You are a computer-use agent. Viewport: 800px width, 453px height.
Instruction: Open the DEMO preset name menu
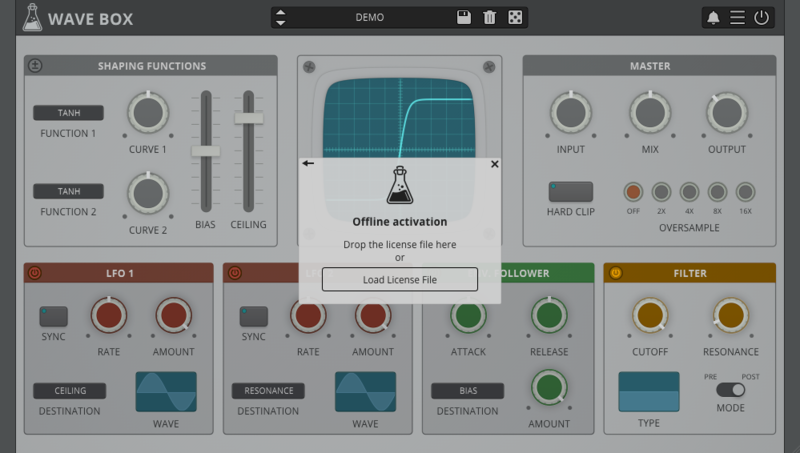(369, 18)
